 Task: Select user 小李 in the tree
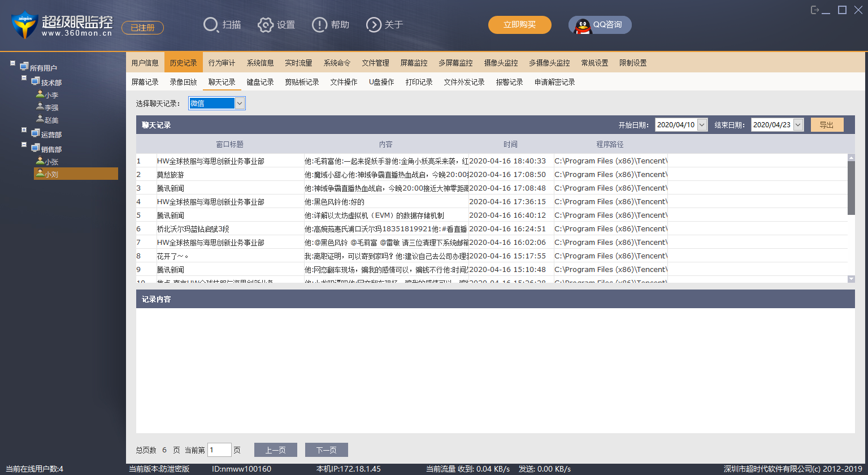click(51, 95)
